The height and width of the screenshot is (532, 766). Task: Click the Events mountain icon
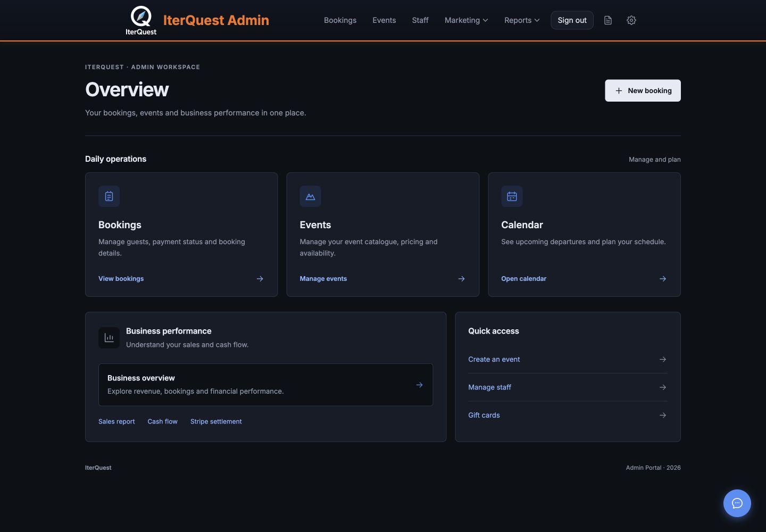(x=310, y=196)
